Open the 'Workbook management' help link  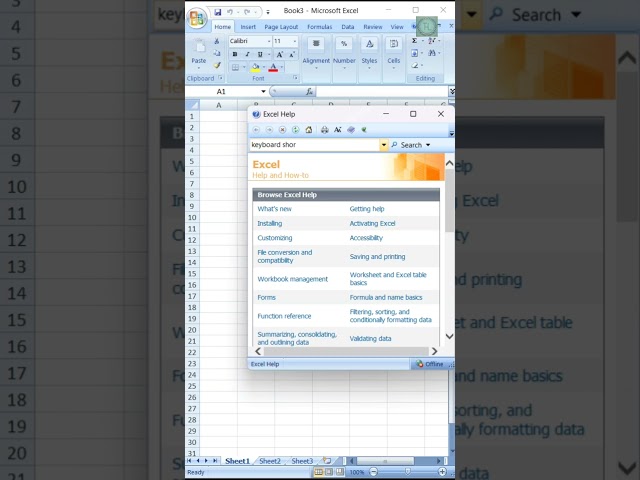pos(292,279)
